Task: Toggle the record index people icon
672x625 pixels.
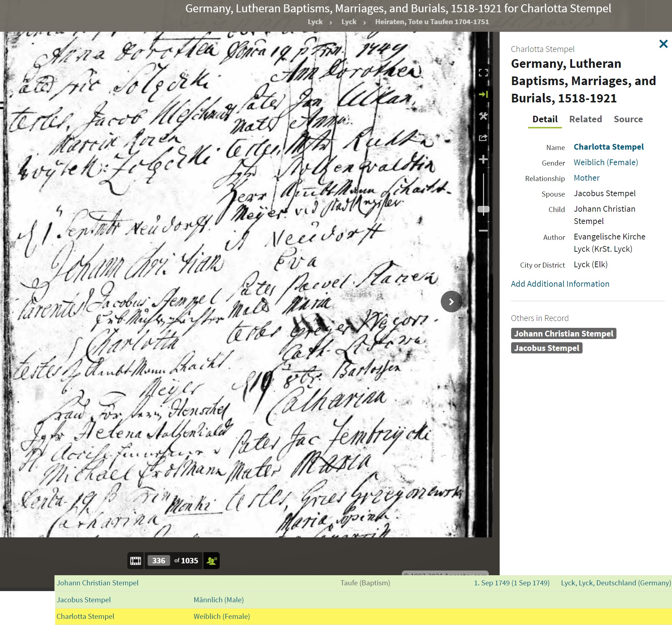Action: (x=211, y=561)
